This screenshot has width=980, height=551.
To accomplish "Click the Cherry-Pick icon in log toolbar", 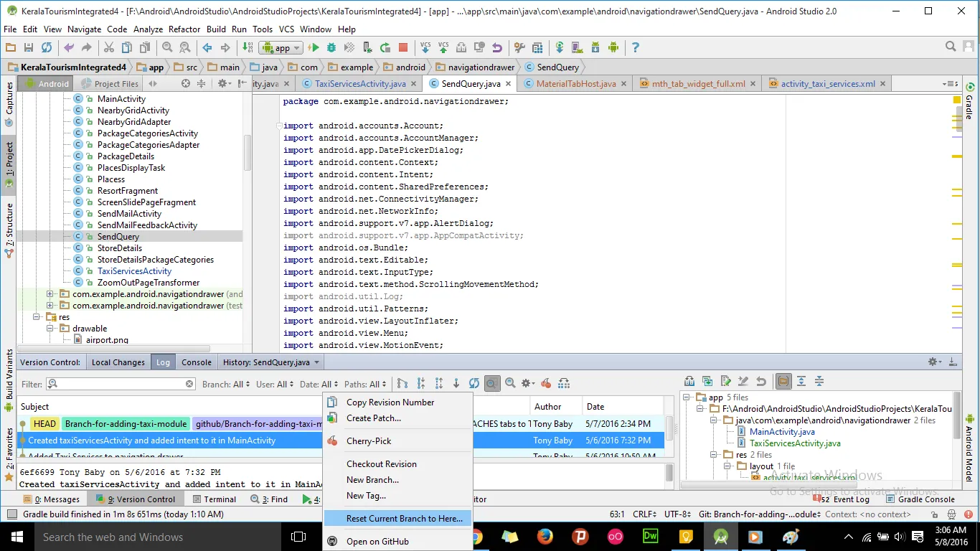I will pos(546,384).
